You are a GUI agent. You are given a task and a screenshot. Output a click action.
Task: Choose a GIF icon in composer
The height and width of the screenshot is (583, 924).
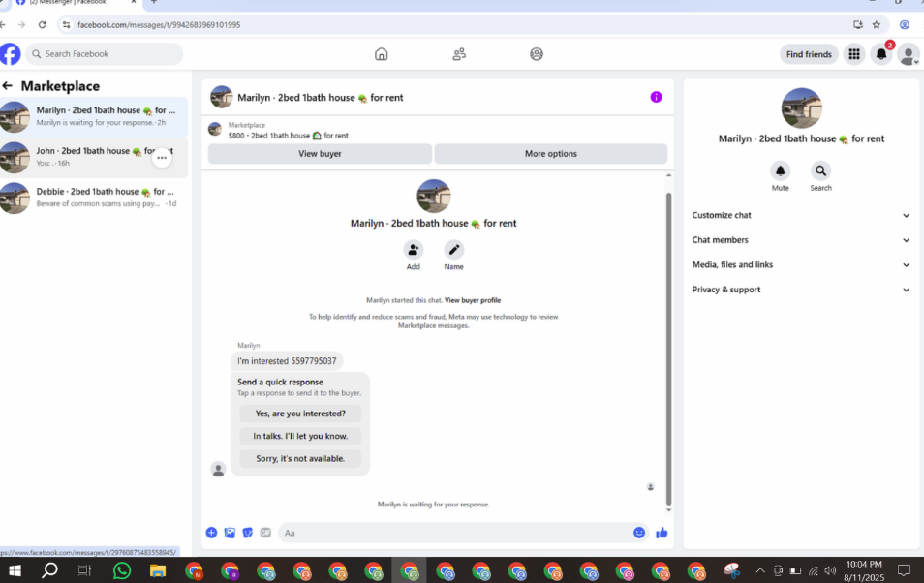click(265, 533)
